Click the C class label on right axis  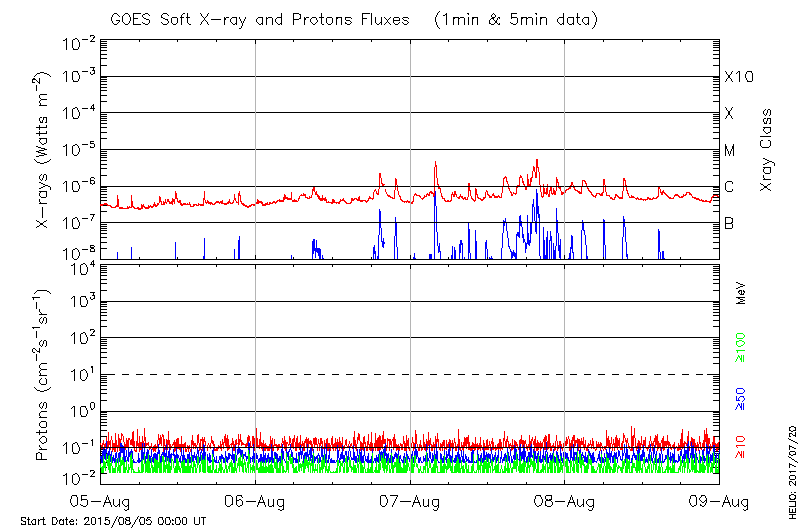point(729,187)
